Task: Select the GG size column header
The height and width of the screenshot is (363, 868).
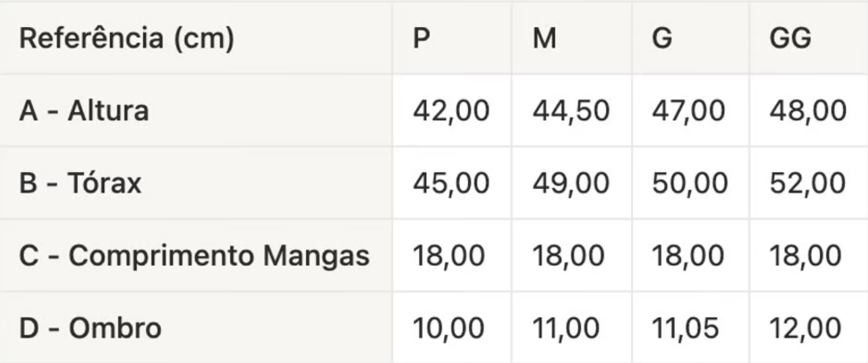Action: (790, 40)
